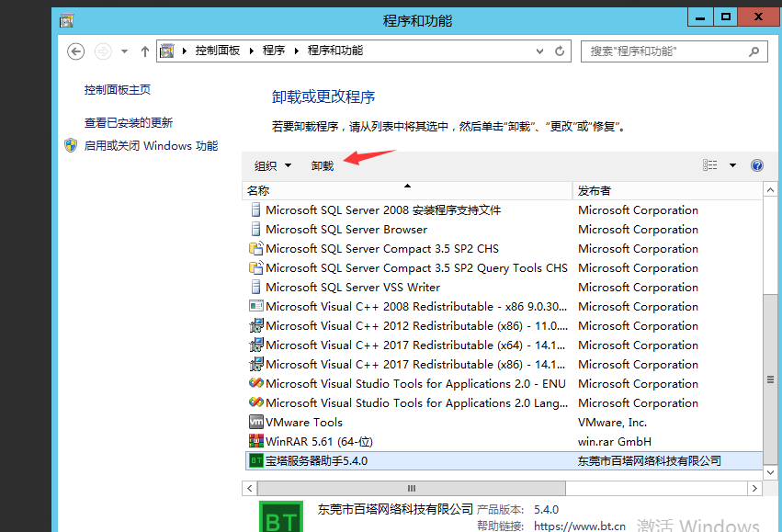
Task: Click the Visual C++ 2008 Redistributable icon
Action: (x=255, y=306)
